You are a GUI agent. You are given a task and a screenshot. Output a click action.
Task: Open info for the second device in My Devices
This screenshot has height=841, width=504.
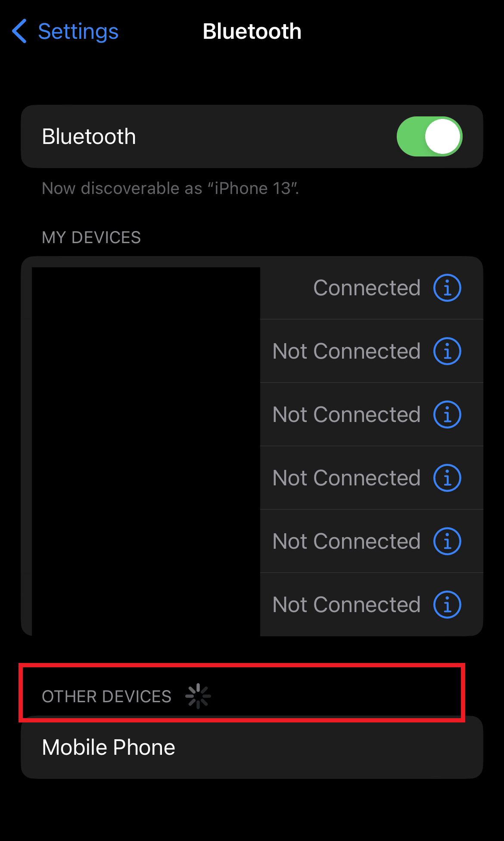pyautogui.click(x=447, y=351)
